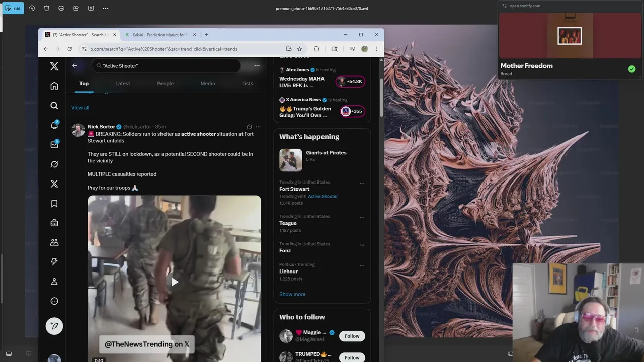
Task: Follow the TRUMPED account
Action: pos(352,357)
